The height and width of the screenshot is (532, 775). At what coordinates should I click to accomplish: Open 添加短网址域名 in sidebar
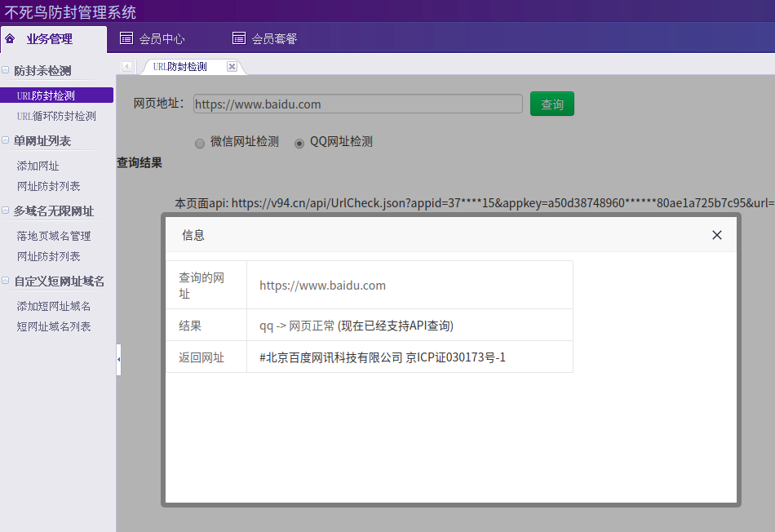pos(53,306)
